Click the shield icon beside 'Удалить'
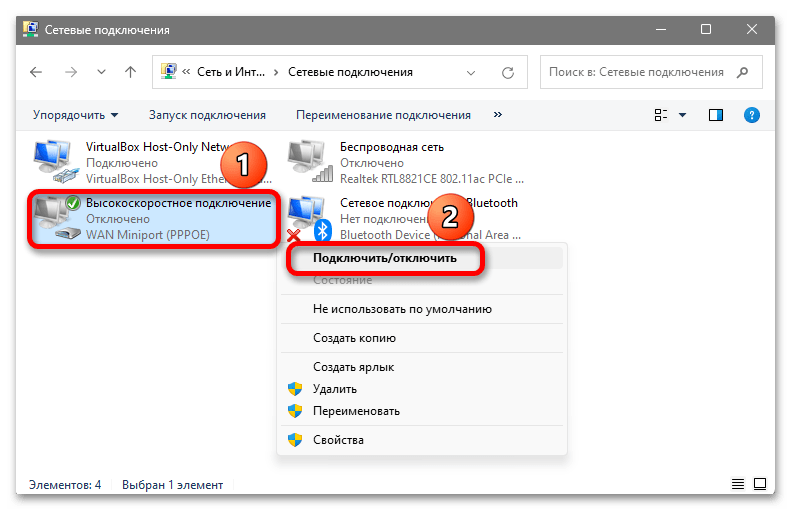791x510 pixels. pos(295,389)
